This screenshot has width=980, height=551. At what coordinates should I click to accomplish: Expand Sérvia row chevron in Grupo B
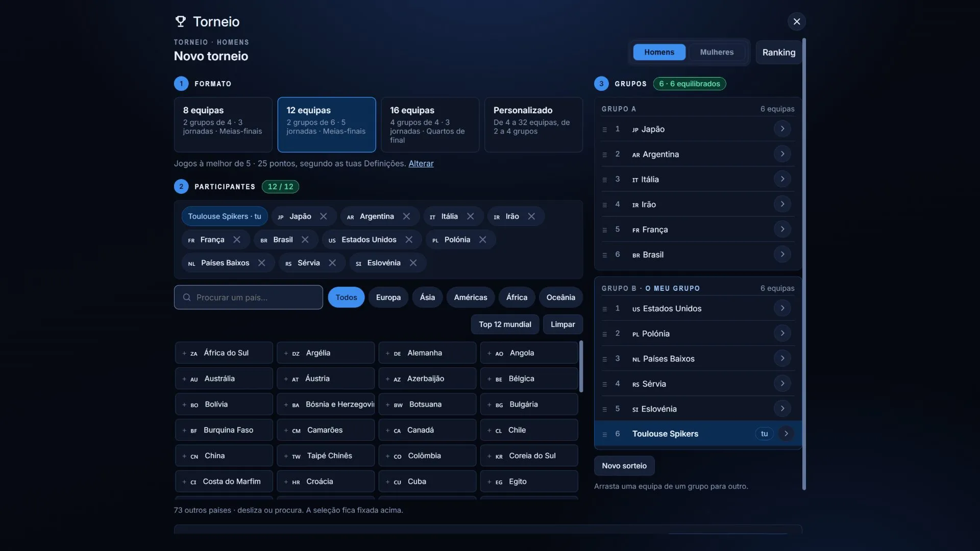click(782, 383)
